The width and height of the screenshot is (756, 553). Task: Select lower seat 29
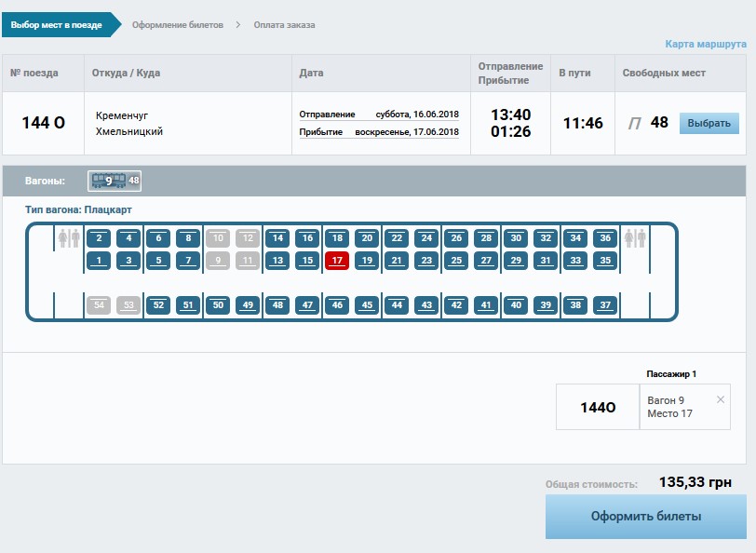click(x=516, y=261)
